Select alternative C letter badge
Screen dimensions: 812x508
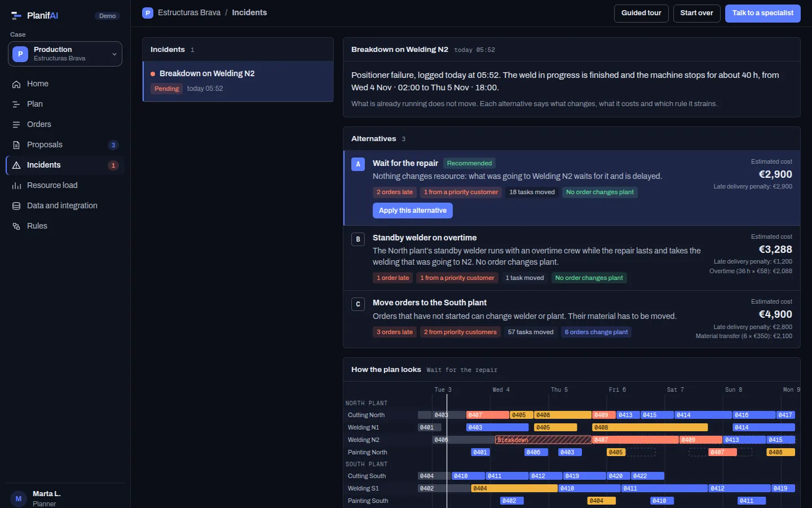[358, 304]
